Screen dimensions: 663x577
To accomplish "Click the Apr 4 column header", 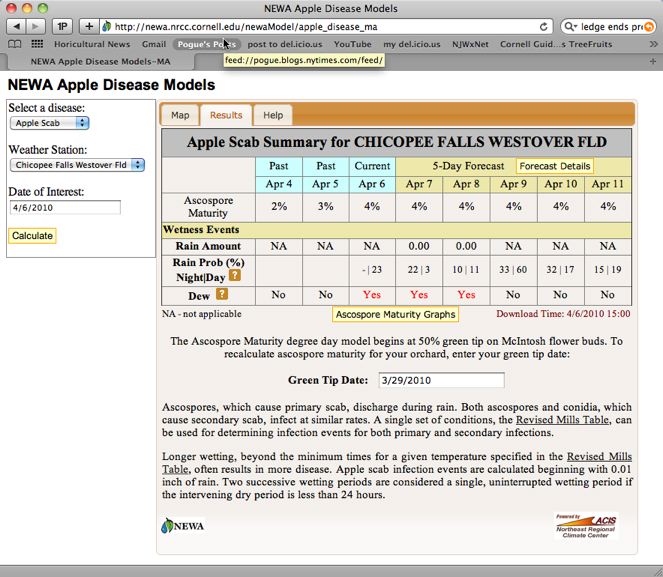I will (279, 184).
